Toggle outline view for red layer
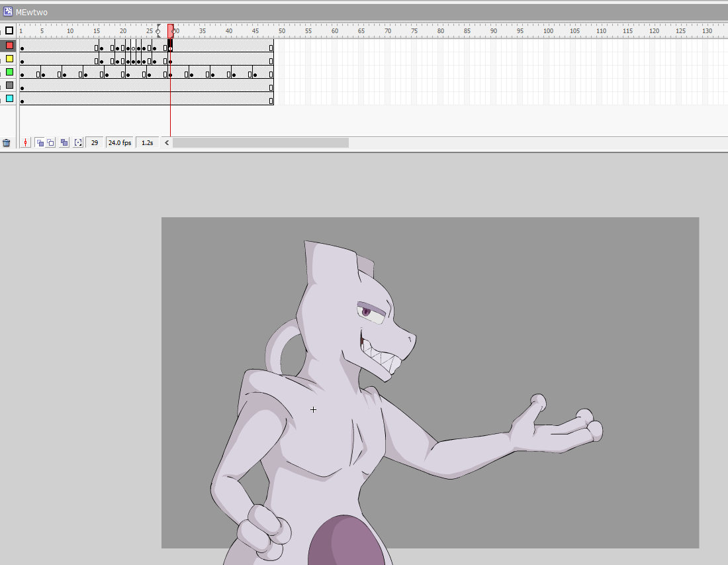This screenshot has width=728, height=565. click(x=9, y=46)
